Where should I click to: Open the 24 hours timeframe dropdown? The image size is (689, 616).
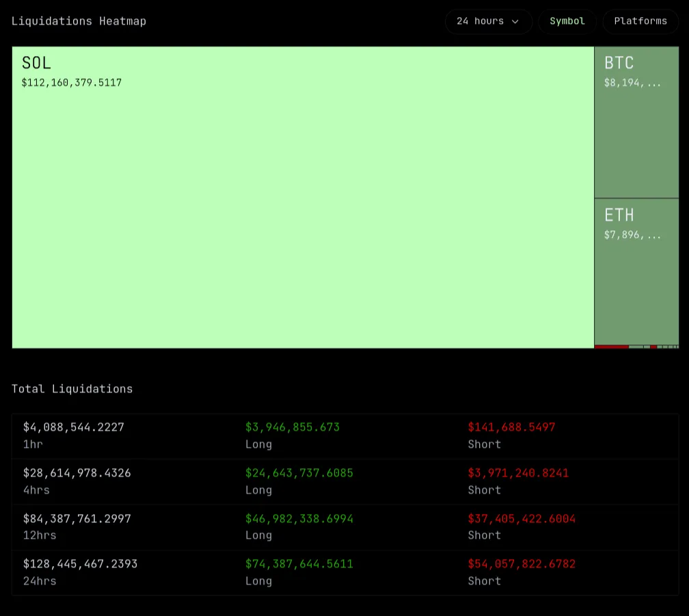tap(487, 21)
